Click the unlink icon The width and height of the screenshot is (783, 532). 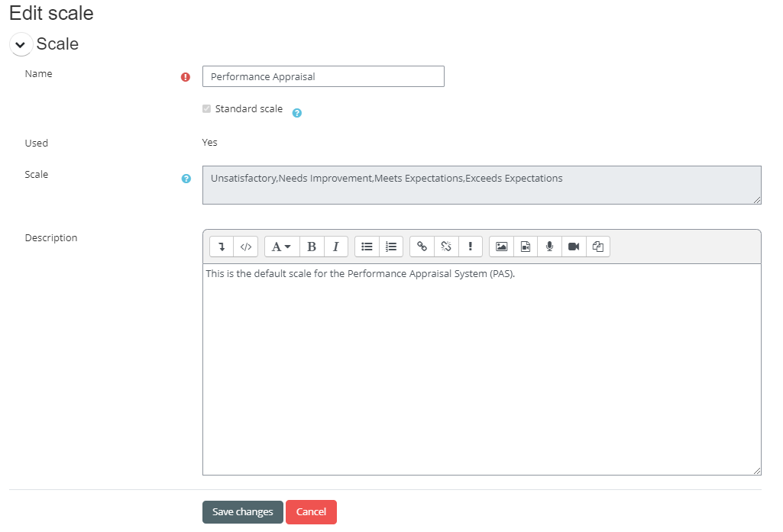446,247
